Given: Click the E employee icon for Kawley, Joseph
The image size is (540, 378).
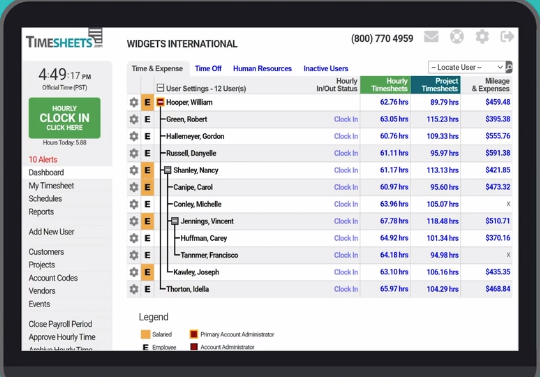Looking at the screenshot, I should pyautogui.click(x=147, y=272).
